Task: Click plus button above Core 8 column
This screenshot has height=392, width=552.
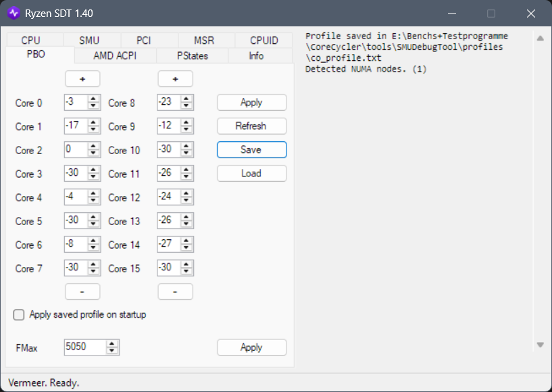Action: click(175, 79)
